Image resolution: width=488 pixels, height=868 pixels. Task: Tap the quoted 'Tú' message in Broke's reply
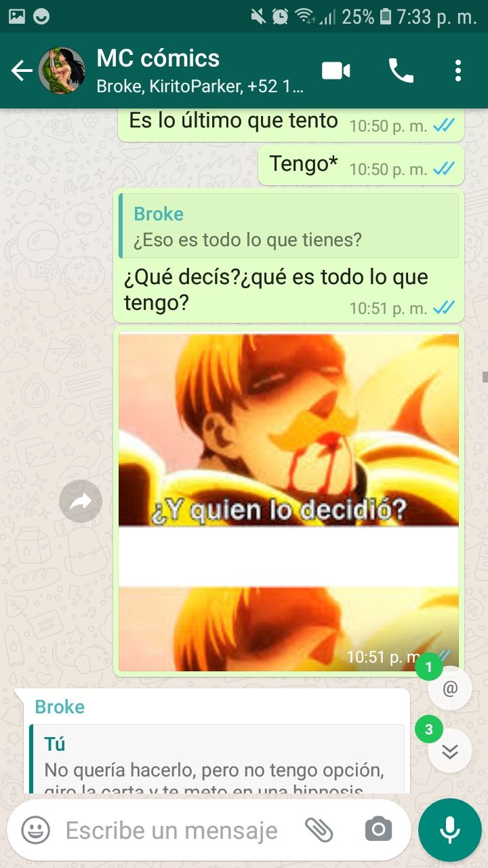216,759
